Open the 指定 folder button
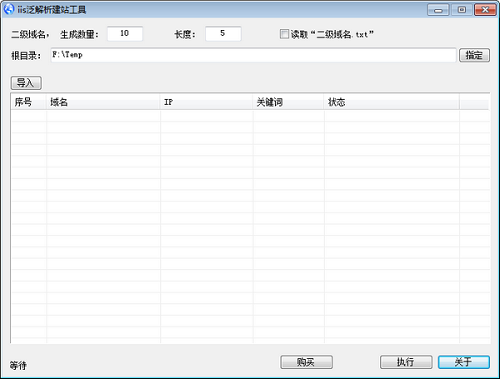Image resolution: width=500 pixels, height=379 pixels. (474, 55)
